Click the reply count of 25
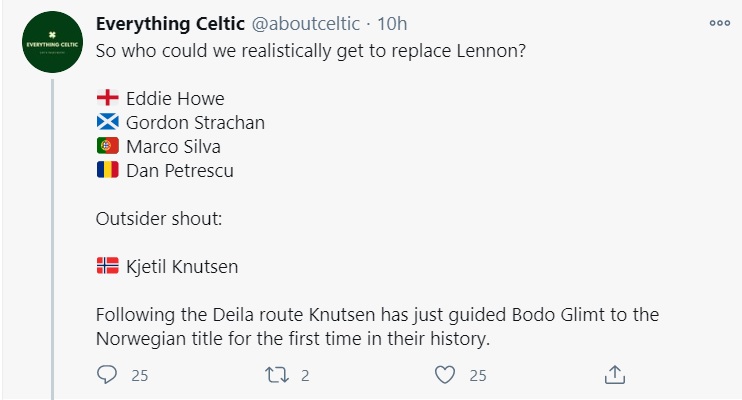 (x=140, y=376)
